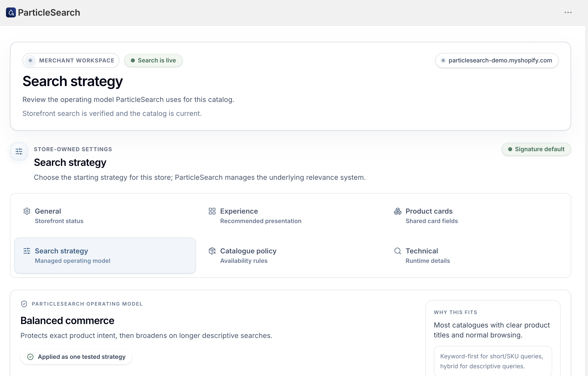
Task: Switch to the Experience tab
Action: point(290,216)
